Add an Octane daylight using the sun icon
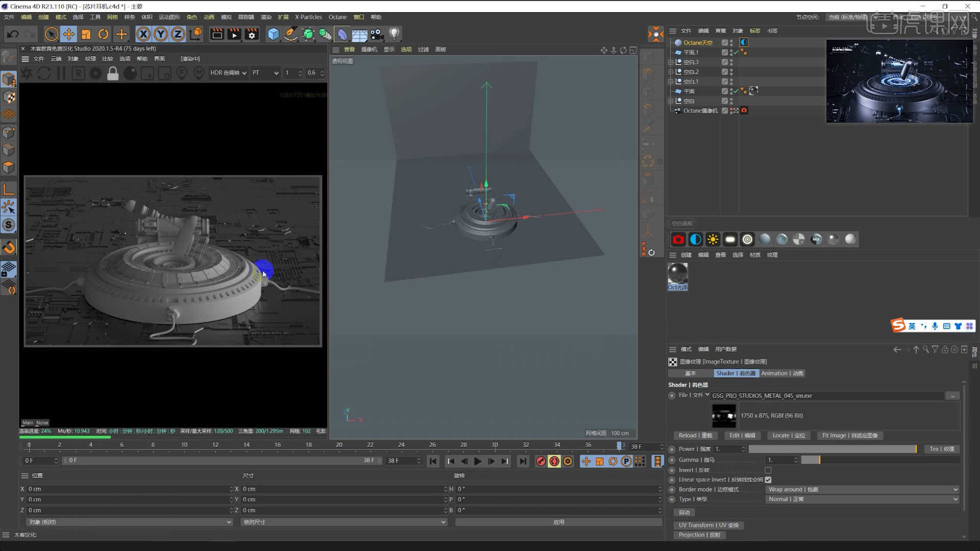Viewport: 980px width, 551px height. 713,239
